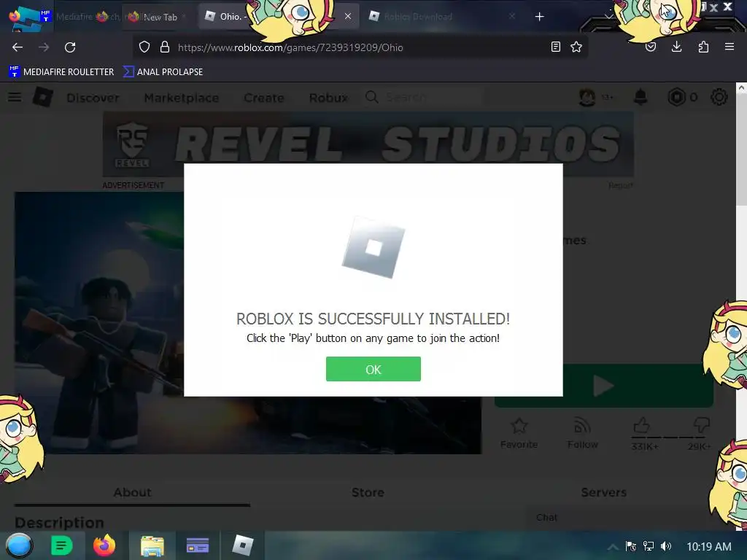The height and width of the screenshot is (560, 747).
Task: Click the browser forward arrow
Action: pyautogui.click(x=44, y=47)
